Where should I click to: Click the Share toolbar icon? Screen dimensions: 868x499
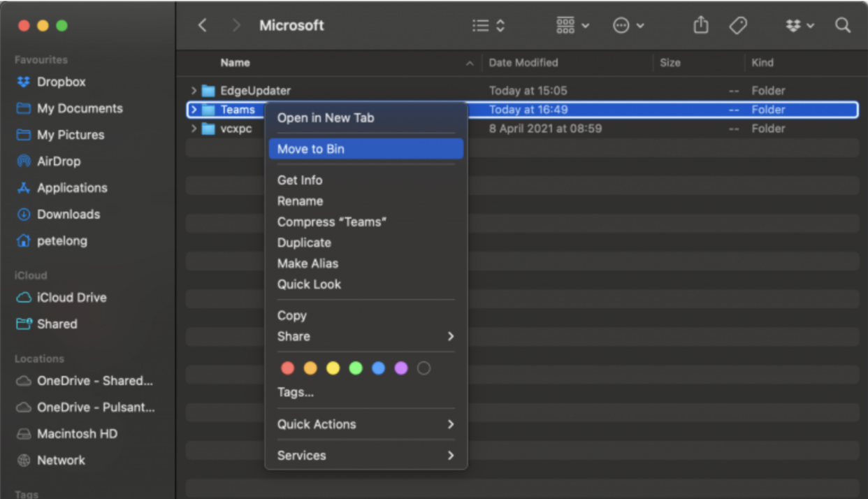[x=700, y=26]
